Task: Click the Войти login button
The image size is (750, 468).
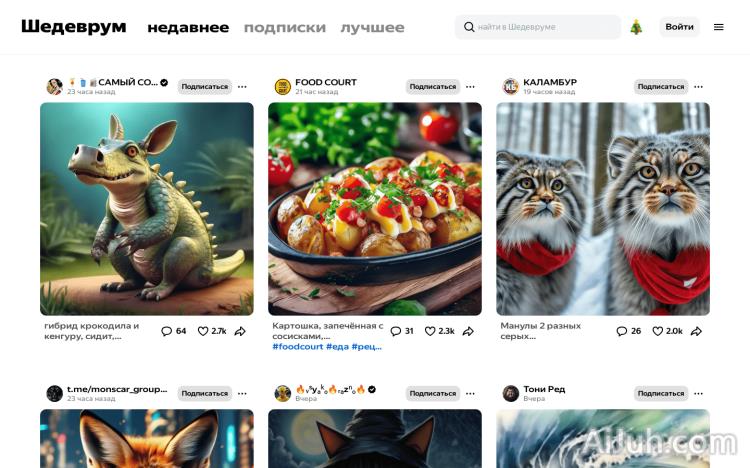Action: 679,27
